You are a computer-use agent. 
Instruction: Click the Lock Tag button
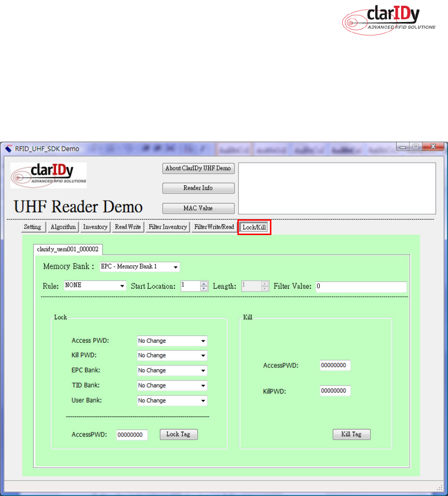click(x=179, y=434)
